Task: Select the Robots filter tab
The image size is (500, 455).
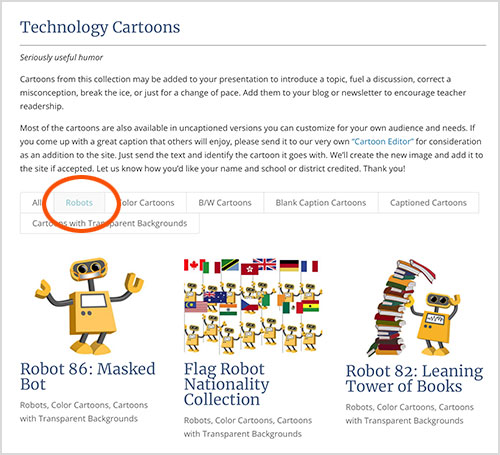Action: click(79, 203)
